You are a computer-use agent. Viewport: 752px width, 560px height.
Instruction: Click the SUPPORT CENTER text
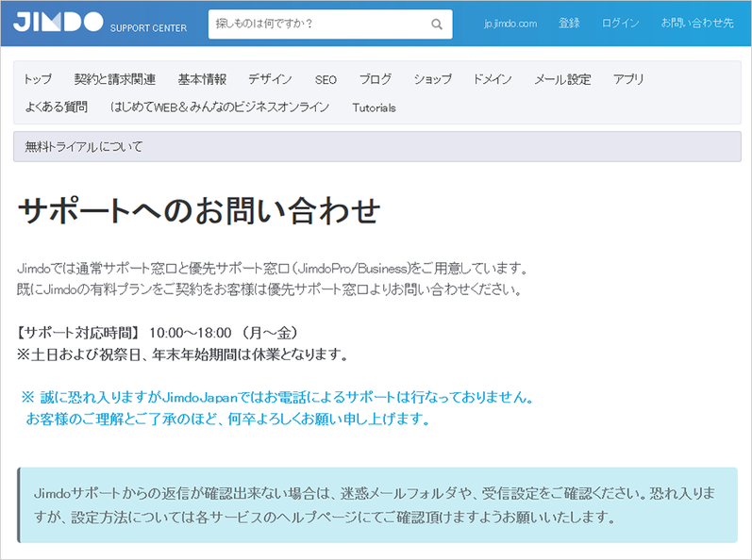click(149, 28)
